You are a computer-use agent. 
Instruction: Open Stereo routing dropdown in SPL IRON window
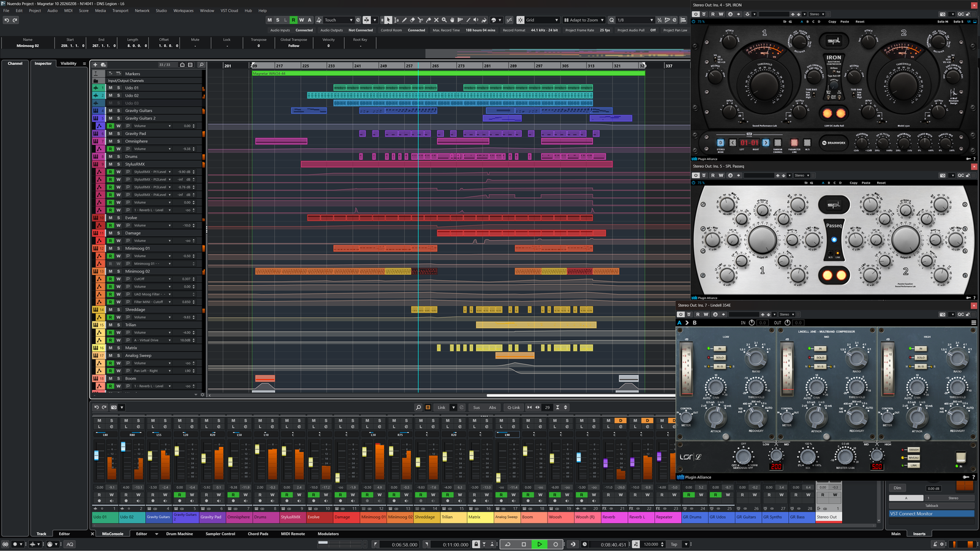pyautogui.click(x=816, y=14)
